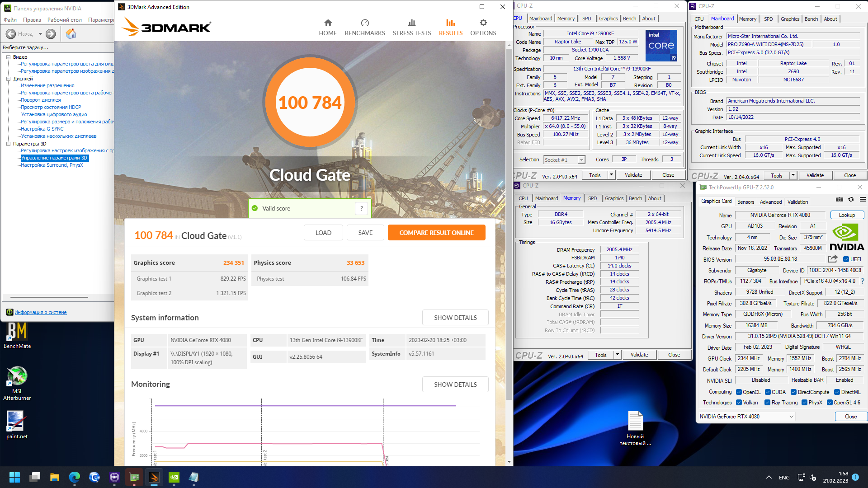Toggle the Ray Tracing checkbox in GPU-Z
The width and height of the screenshot is (868, 488).
point(767,403)
